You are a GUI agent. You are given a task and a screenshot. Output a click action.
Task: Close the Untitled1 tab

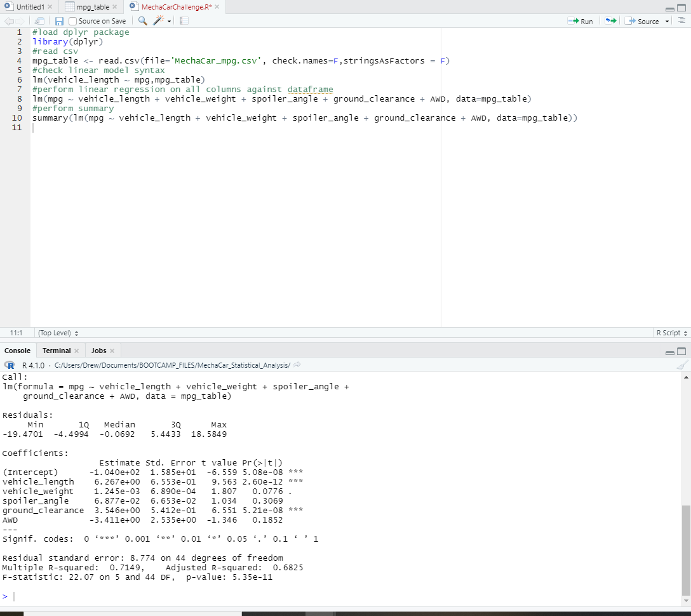pos(50,7)
